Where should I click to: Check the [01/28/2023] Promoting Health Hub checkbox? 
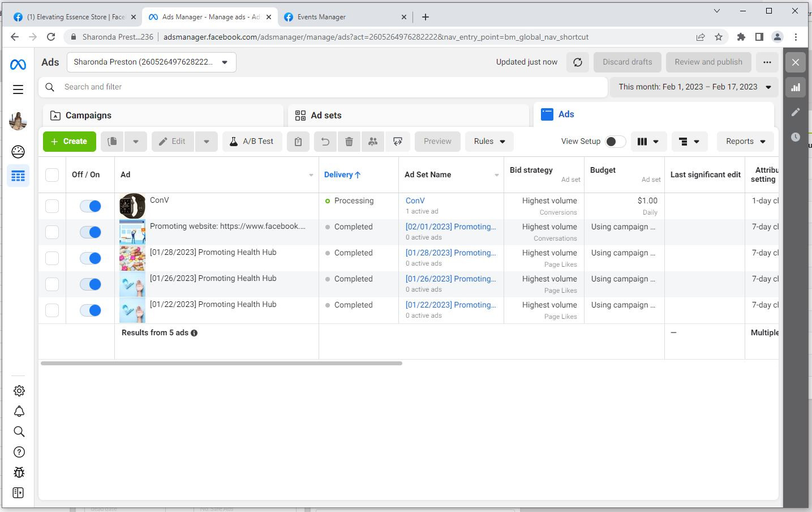pyautogui.click(x=52, y=258)
